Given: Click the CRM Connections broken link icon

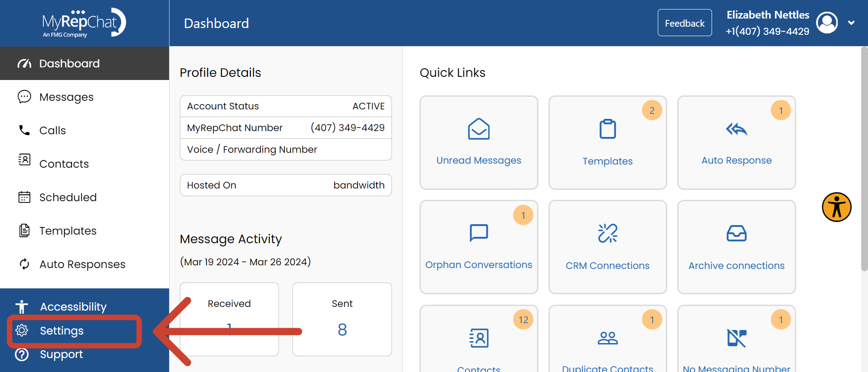Looking at the screenshot, I should pos(608,233).
